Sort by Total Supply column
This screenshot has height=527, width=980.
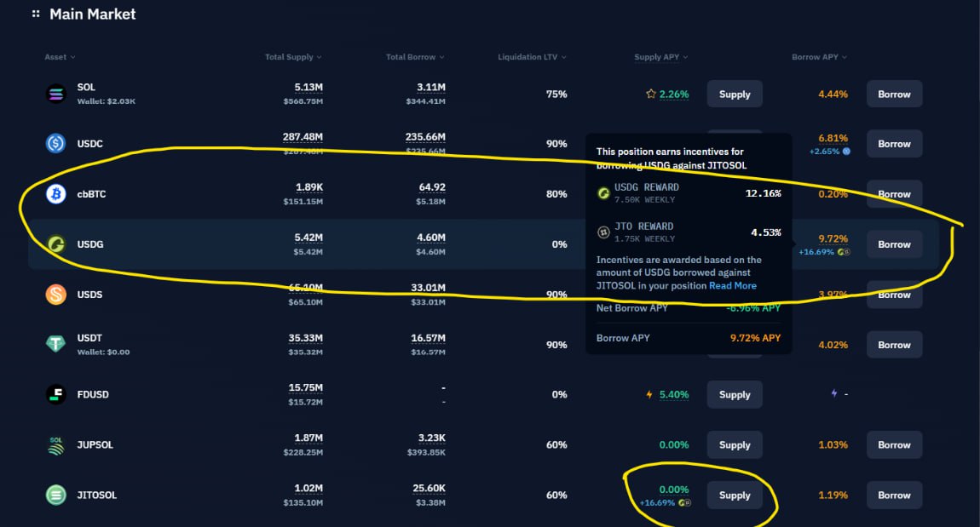[293, 57]
